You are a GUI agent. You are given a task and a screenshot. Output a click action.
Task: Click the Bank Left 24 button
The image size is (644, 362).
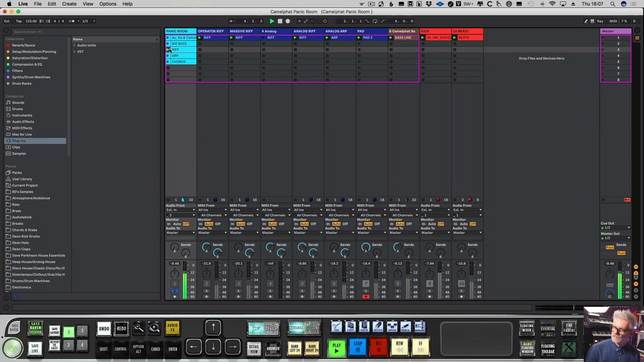click(294, 349)
